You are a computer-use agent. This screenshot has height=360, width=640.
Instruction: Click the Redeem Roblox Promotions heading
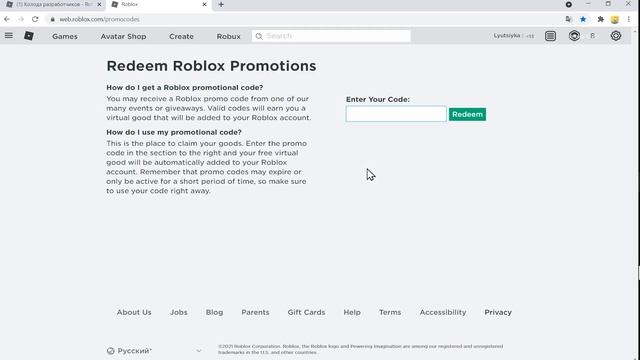click(x=211, y=66)
